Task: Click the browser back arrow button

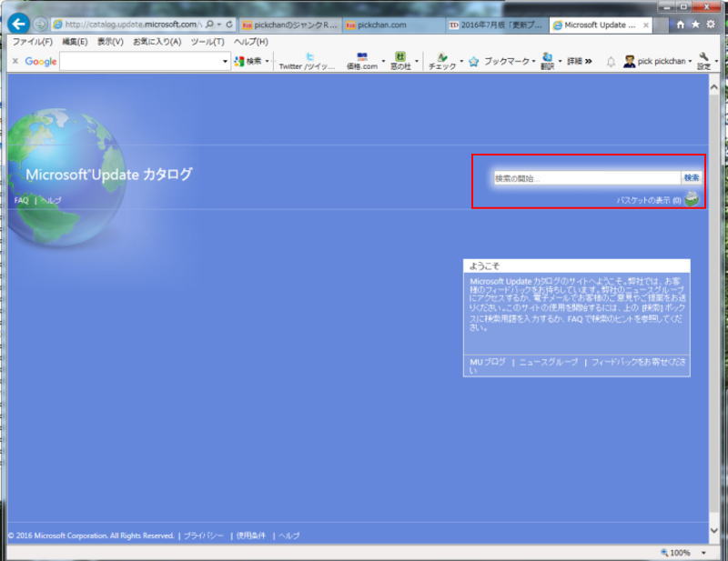Action: (18, 24)
